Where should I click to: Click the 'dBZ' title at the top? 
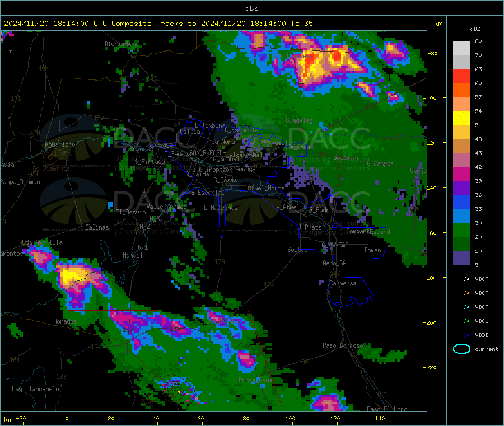pos(251,8)
